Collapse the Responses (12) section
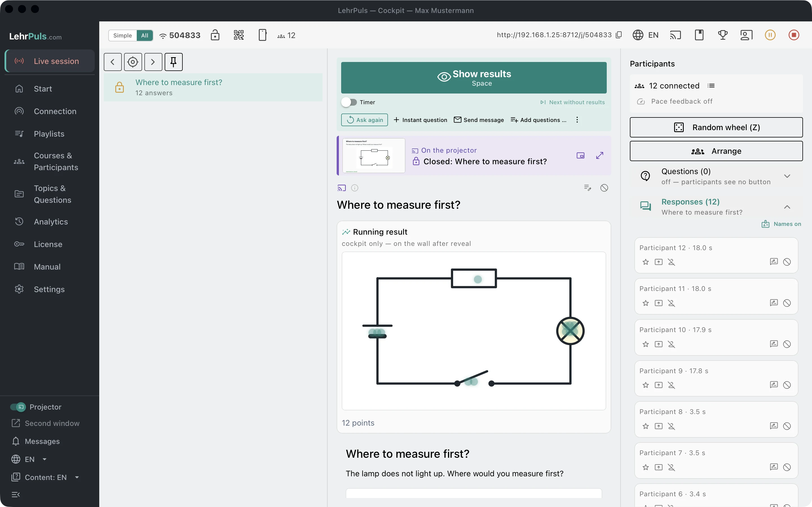The image size is (812, 507). click(x=787, y=207)
